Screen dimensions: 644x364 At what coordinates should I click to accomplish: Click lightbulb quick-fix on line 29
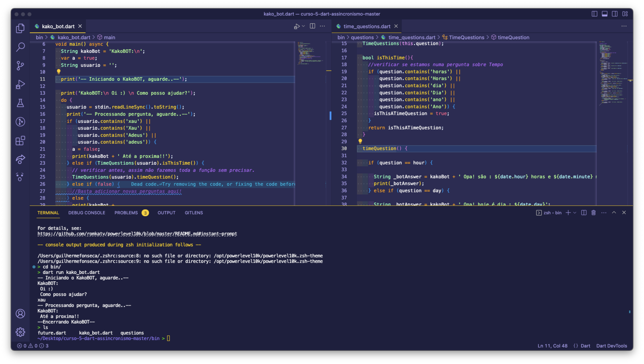tap(360, 141)
